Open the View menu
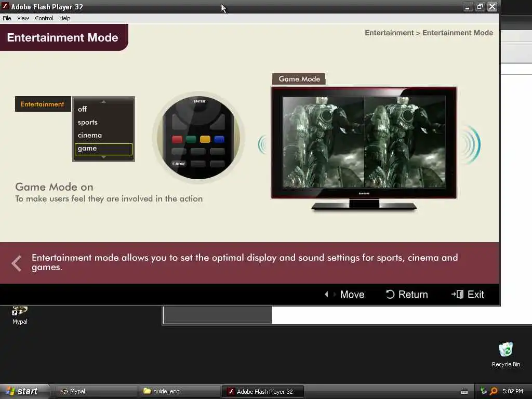The image size is (532, 399). point(23,18)
